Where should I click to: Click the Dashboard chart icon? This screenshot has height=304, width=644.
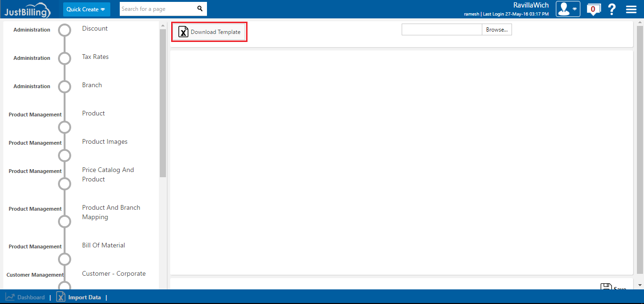[10, 297]
